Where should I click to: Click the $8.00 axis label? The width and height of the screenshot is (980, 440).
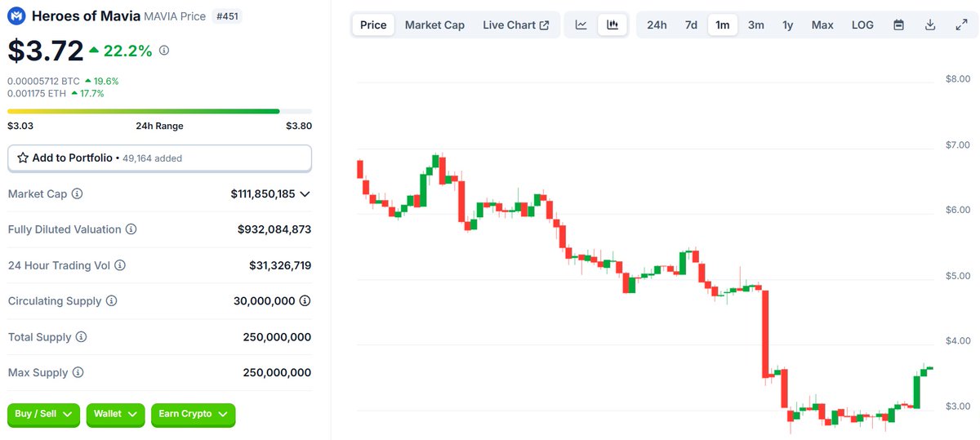[x=957, y=79]
